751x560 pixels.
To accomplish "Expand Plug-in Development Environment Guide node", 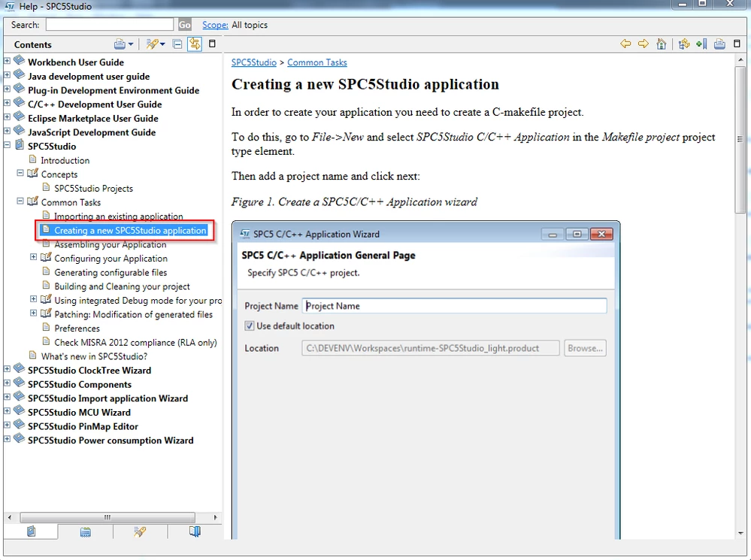I will tap(8, 89).
